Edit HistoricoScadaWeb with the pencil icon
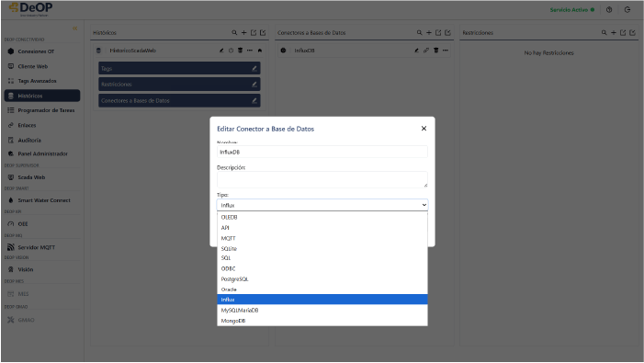The image size is (644, 363). click(221, 51)
